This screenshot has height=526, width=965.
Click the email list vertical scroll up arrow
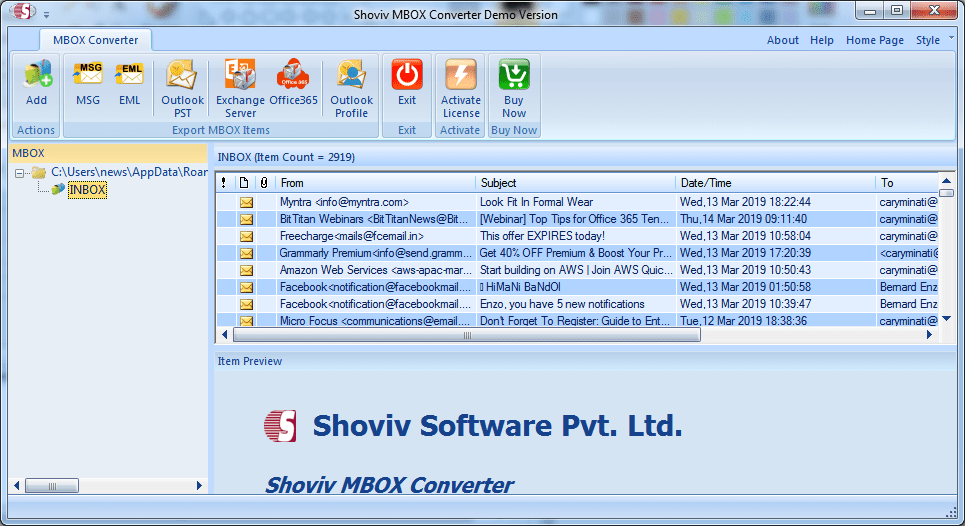[946, 181]
